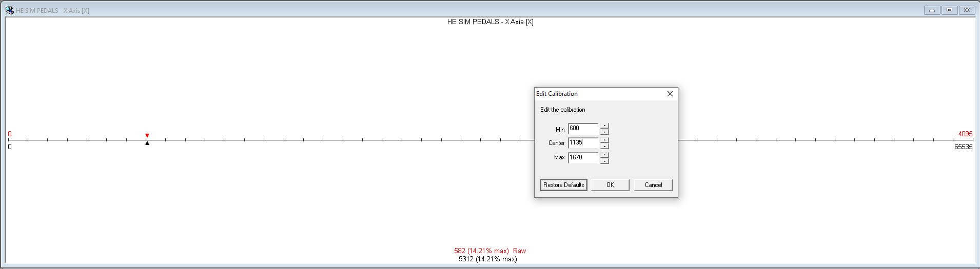Click the 65535 axis maximum label
980x269 pixels.
pos(963,147)
